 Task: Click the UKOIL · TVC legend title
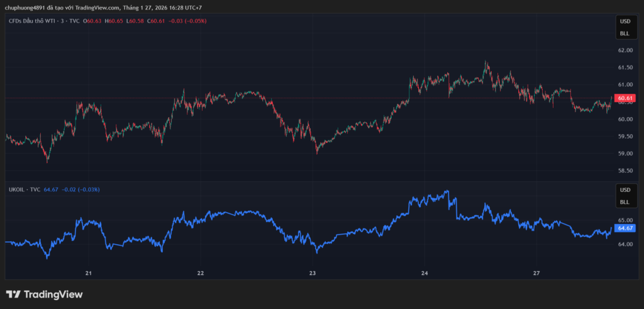(x=25, y=189)
